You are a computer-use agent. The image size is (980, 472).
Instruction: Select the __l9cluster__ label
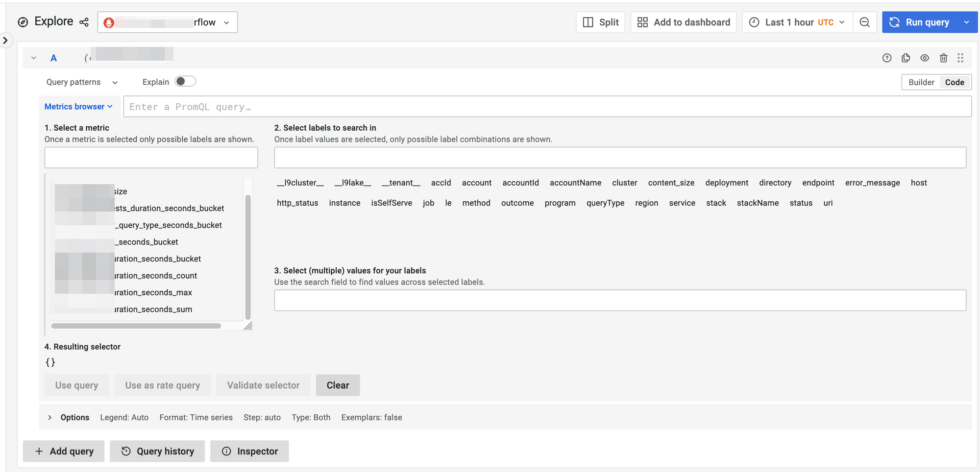click(300, 183)
